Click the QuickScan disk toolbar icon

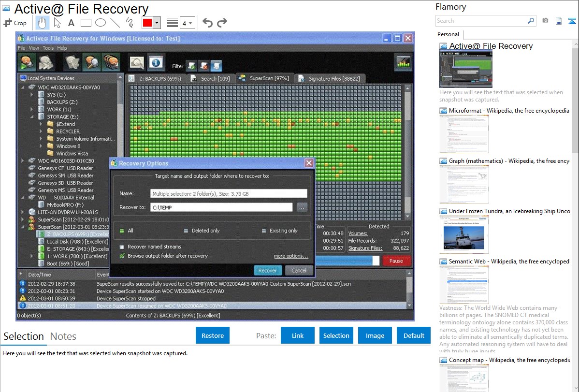click(28, 62)
